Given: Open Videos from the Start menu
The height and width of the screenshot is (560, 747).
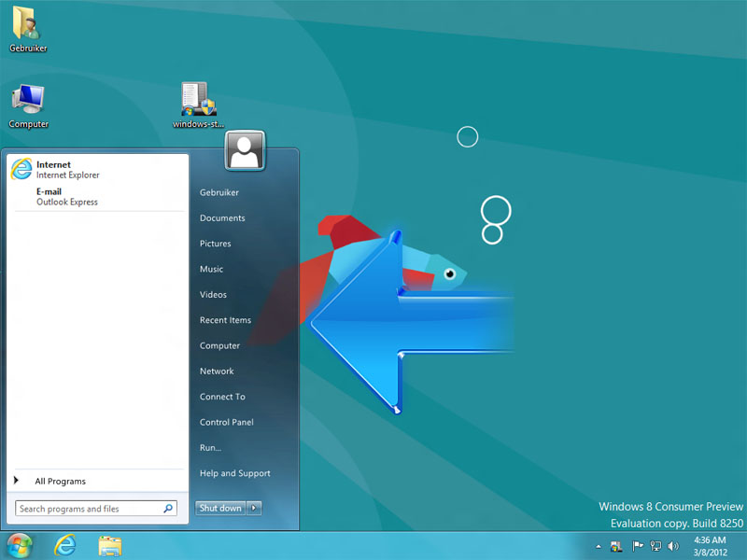Looking at the screenshot, I should pos(213,295).
